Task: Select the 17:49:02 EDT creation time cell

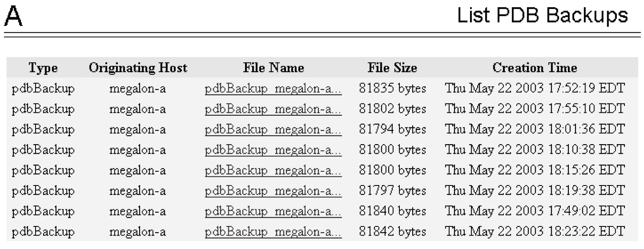Action: [534, 211]
